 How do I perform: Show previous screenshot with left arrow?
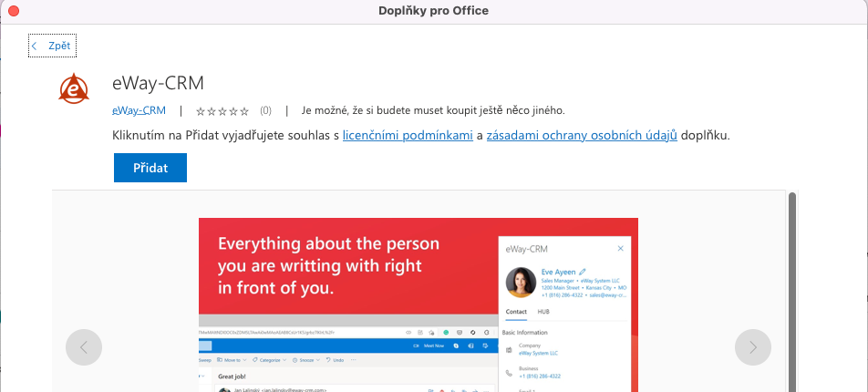pos(84,347)
